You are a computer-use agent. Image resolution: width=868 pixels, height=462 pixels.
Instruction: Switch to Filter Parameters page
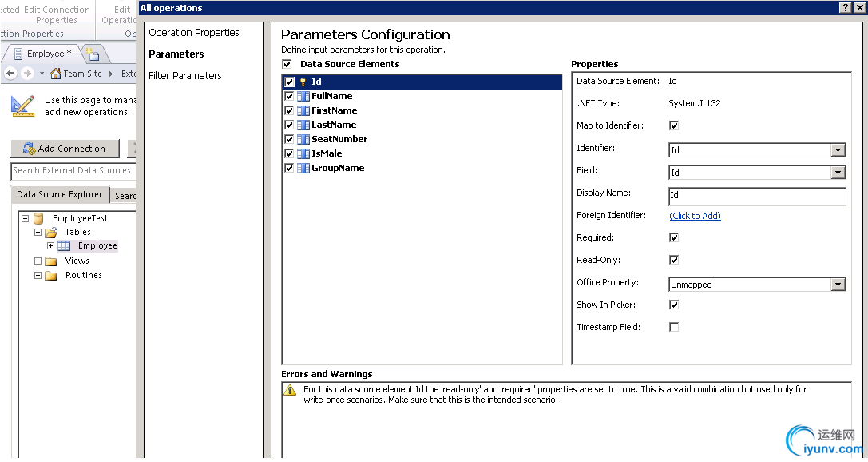pyautogui.click(x=185, y=75)
